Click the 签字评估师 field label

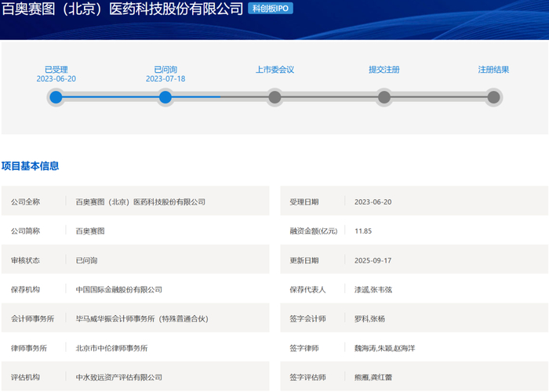point(307,377)
